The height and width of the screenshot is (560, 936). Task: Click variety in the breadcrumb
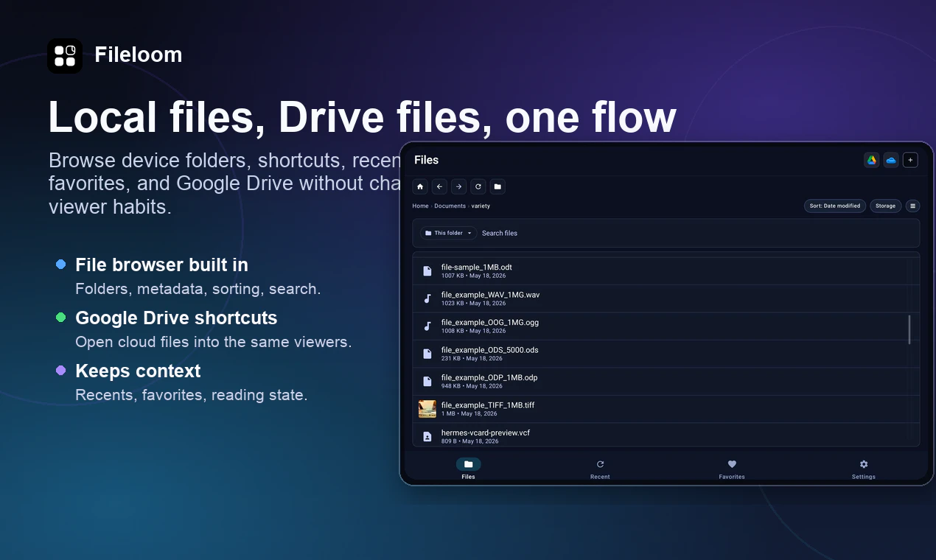coord(481,206)
